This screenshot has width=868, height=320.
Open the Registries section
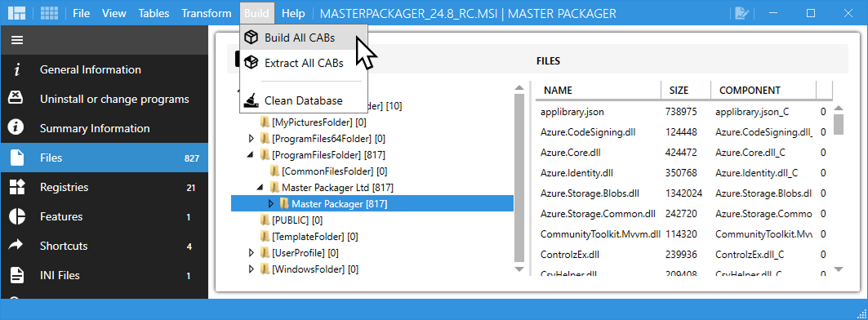[104, 187]
